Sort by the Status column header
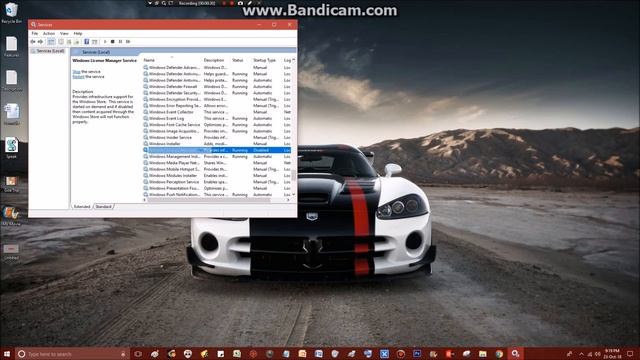Image resolution: width=640 pixels, height=360 pixels. 240,60
